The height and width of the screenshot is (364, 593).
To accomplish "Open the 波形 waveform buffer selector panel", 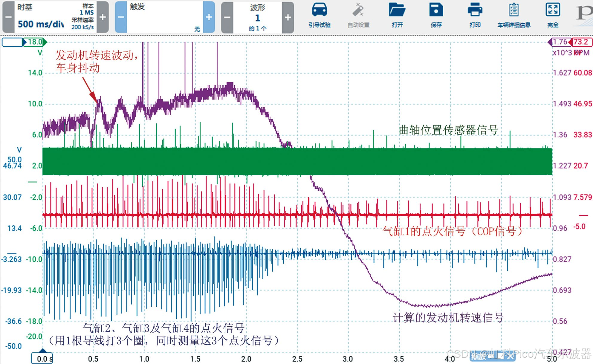I will click(x=257, y=17).
